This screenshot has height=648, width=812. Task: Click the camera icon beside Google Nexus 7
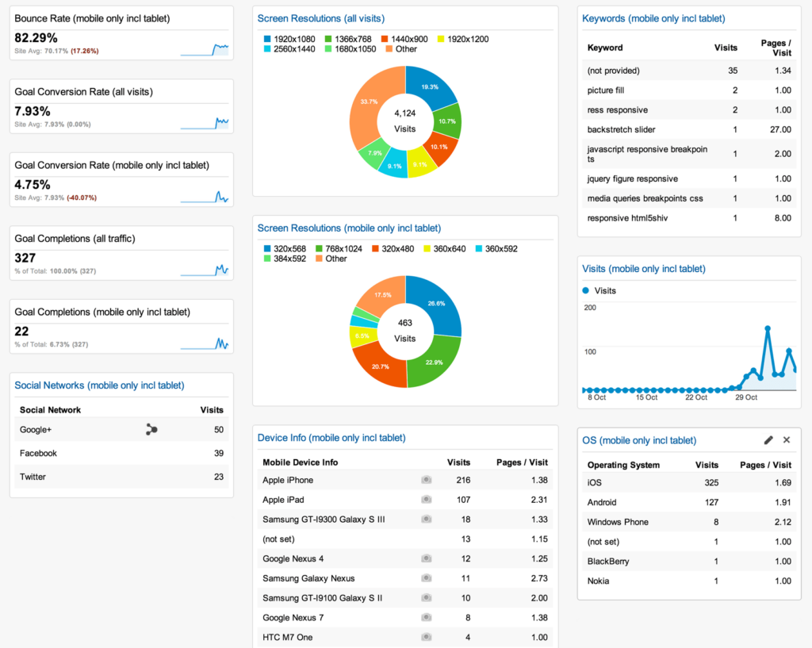pos(426,617)
